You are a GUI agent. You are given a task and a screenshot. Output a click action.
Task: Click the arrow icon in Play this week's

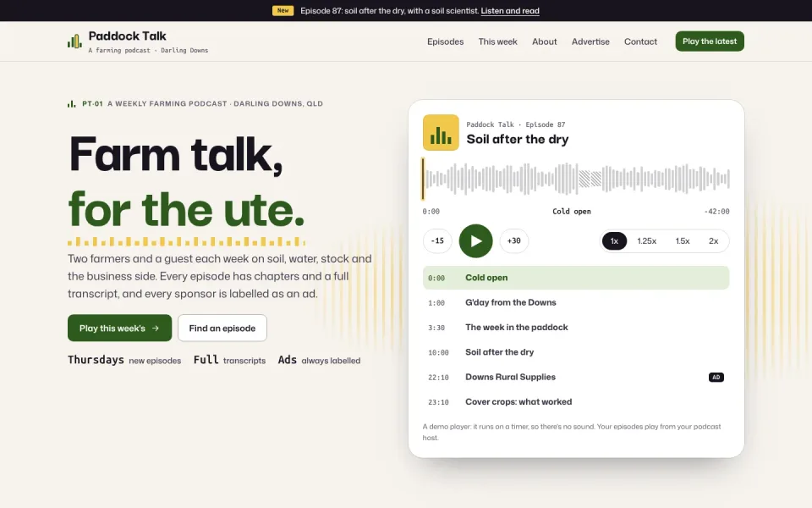[156, 329]
